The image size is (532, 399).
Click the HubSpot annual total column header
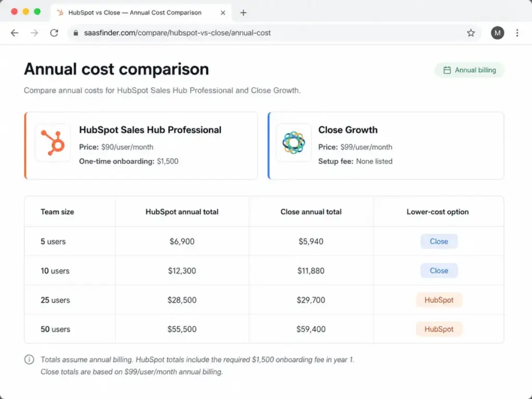182,212
